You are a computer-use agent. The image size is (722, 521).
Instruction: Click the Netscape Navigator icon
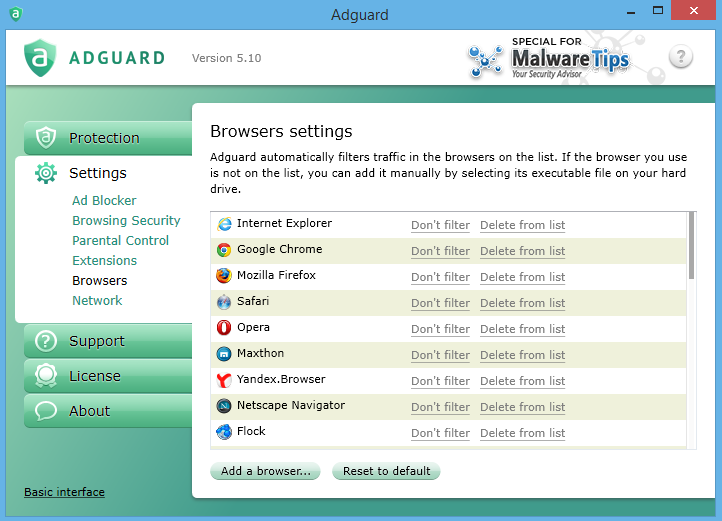coord(224,406)
